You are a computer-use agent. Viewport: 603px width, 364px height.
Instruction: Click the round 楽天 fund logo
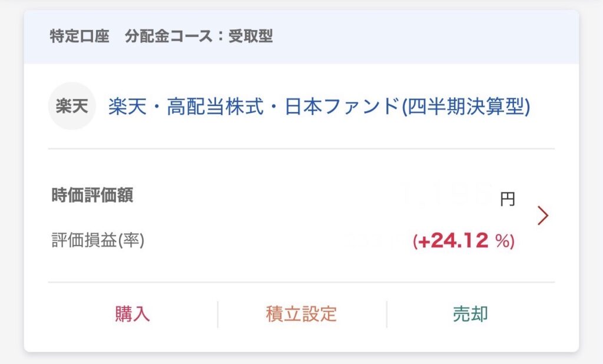tap(71, 107)
